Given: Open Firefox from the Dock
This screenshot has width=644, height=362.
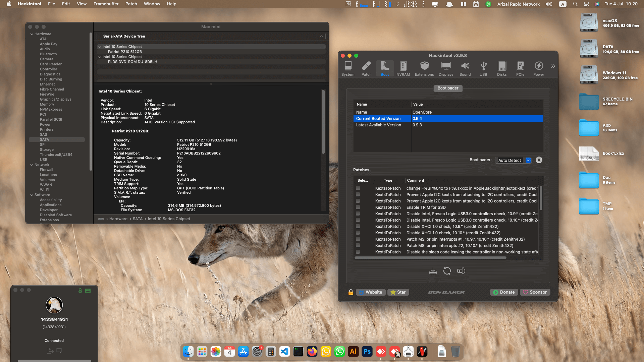Looking at the screenshot, I should [312, 352].
